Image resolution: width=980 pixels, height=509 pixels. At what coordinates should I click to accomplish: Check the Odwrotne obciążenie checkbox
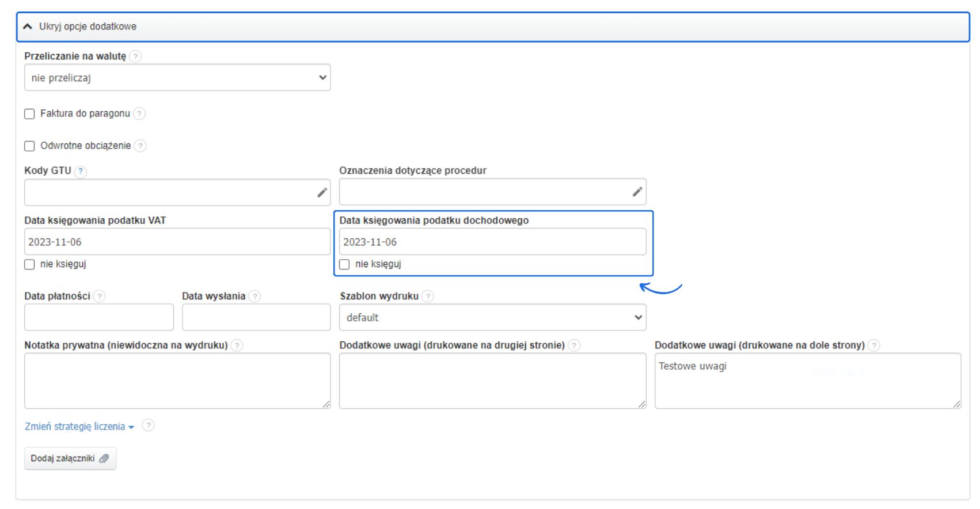coord(29,146)
